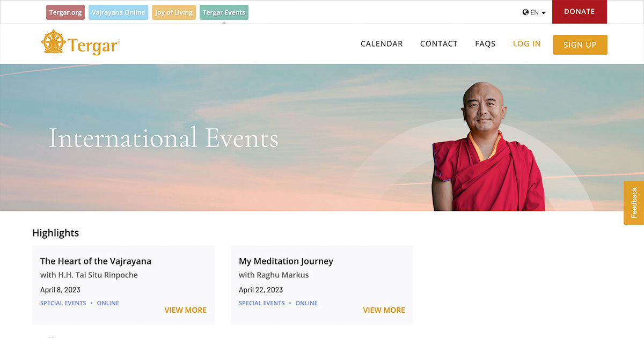
Task: Open the FAQs menu item
Action: tap(485, 44)
